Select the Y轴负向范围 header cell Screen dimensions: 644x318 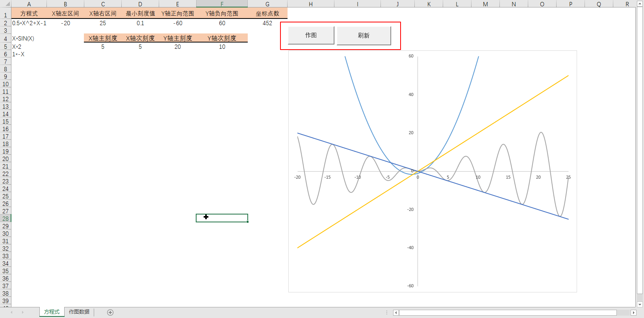[222, 13]
